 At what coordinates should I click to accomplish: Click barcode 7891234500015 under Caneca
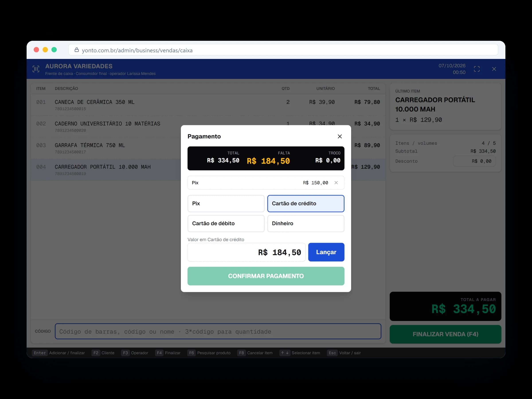click(70, 109)
